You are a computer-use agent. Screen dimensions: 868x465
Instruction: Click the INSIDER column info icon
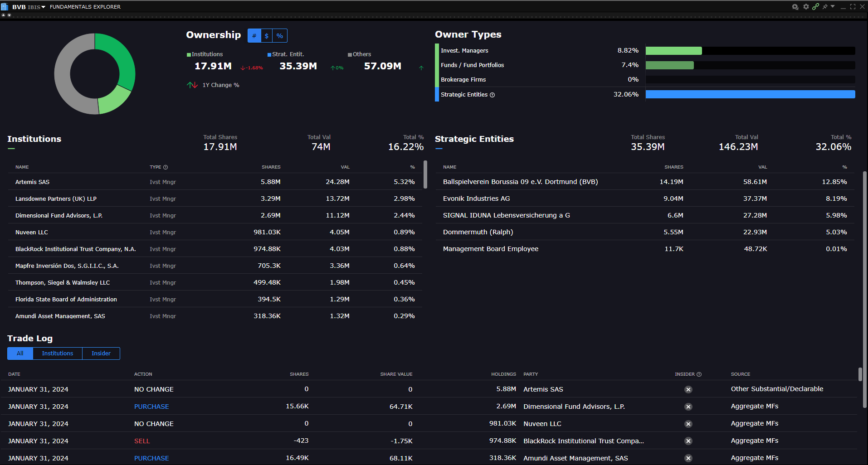699,374
